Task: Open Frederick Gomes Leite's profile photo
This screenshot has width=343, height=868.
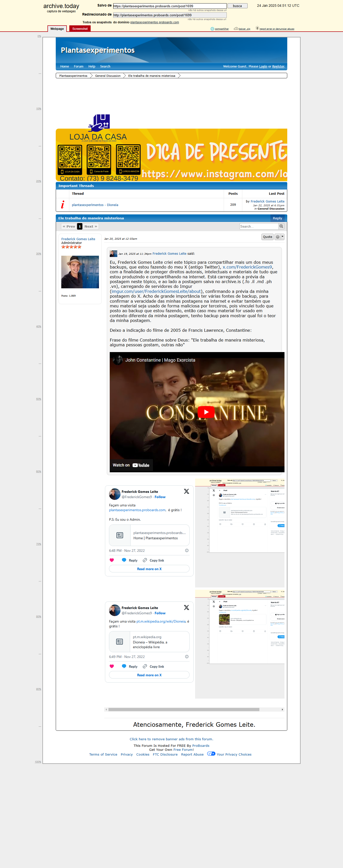Action: (80, 272)
